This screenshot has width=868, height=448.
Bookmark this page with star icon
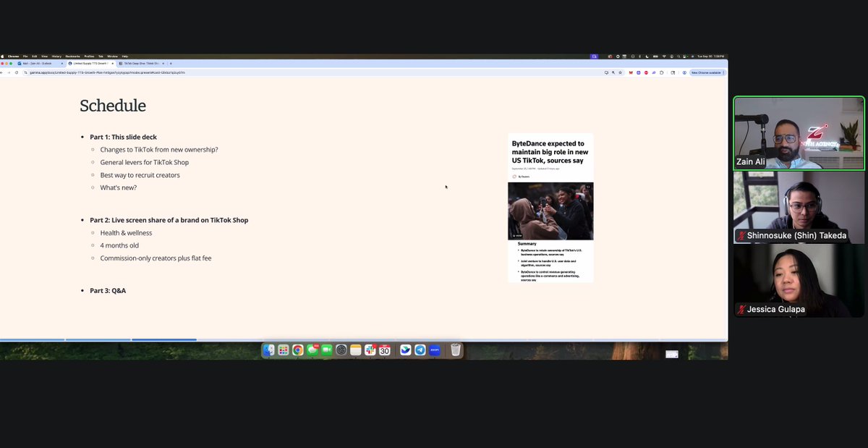[620, 72]
